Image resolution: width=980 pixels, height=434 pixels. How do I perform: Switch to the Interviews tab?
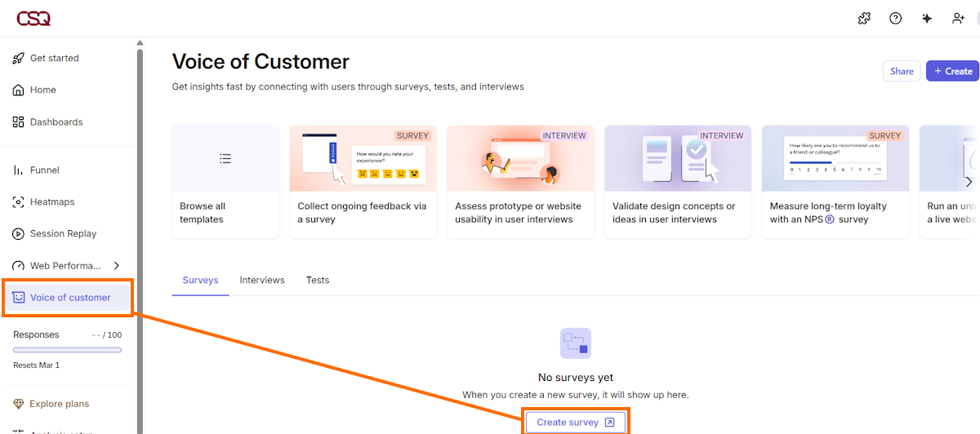click(262, 280)
